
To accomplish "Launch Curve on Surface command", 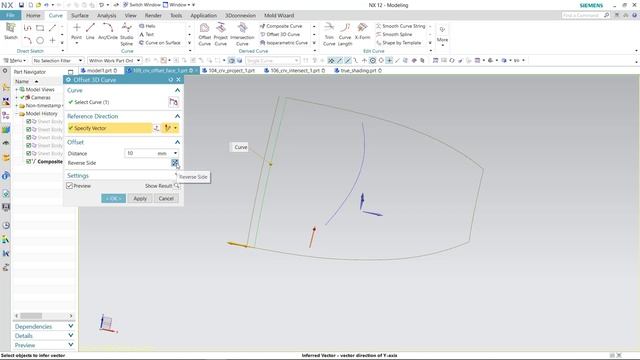I will tap(160, 42).
